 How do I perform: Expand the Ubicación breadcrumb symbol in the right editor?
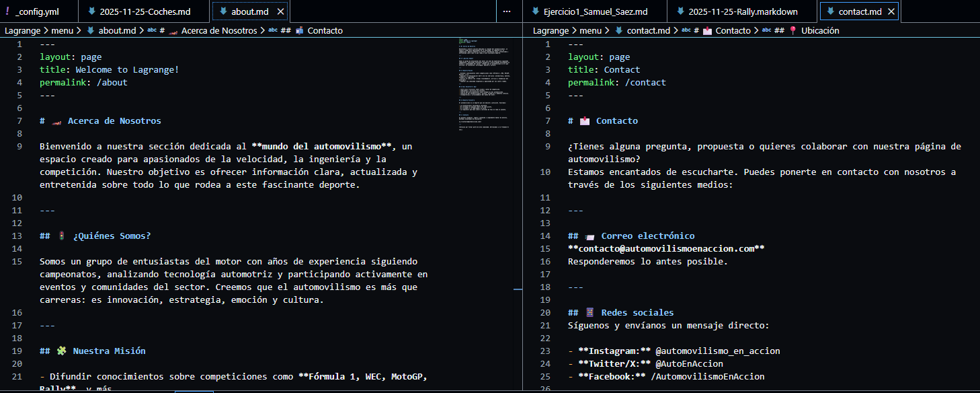click(x=819, y=30)
